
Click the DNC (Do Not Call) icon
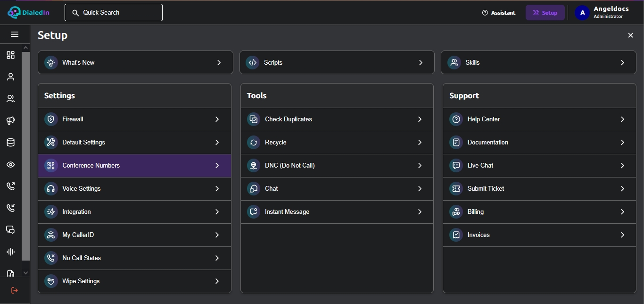coord(254,166)
